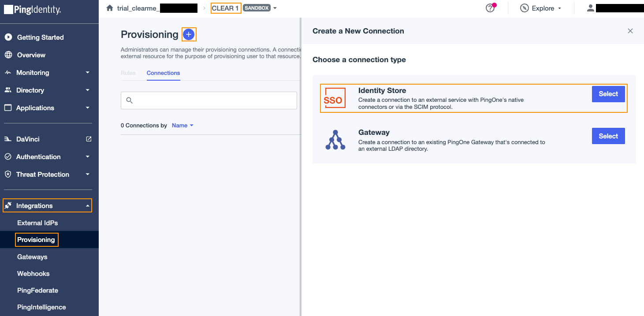The image size is (644, 316).
Task: Click the CLEAR 1 environment name
Action: click(x=226, y=8)
